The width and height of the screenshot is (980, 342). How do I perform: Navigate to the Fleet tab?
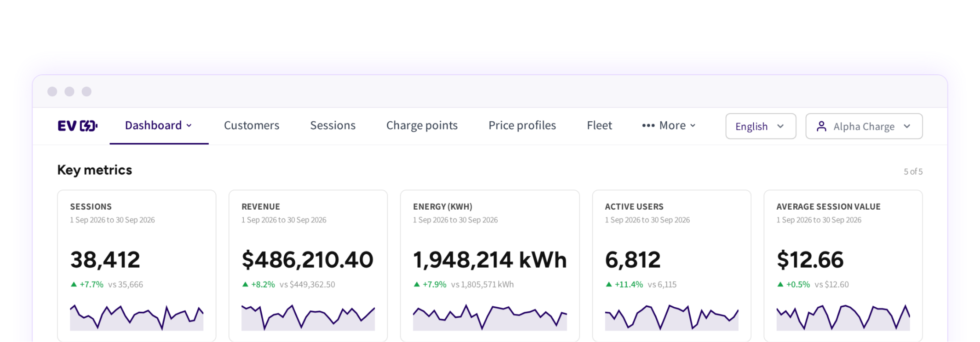600,126
